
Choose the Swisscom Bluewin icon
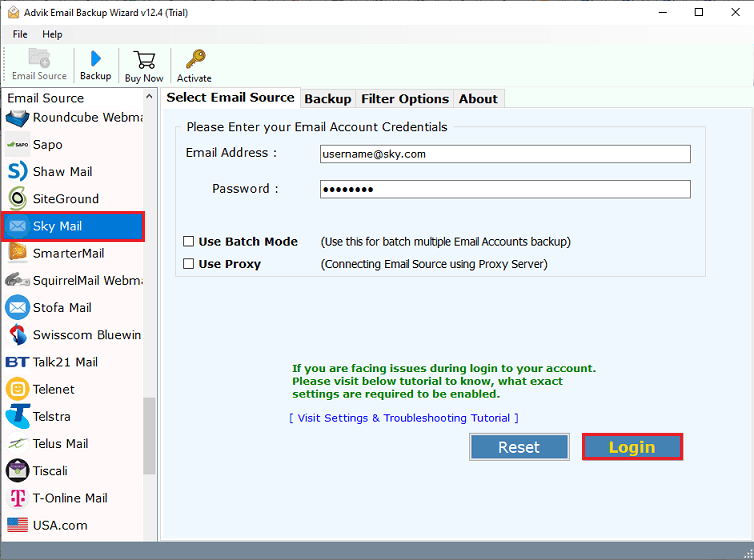tap(18, 335)
